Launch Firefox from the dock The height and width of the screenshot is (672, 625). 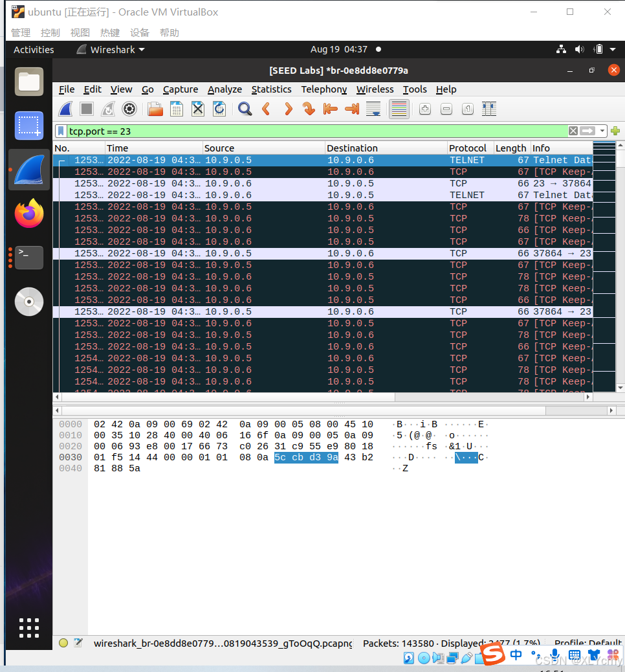tap(29, 213)
